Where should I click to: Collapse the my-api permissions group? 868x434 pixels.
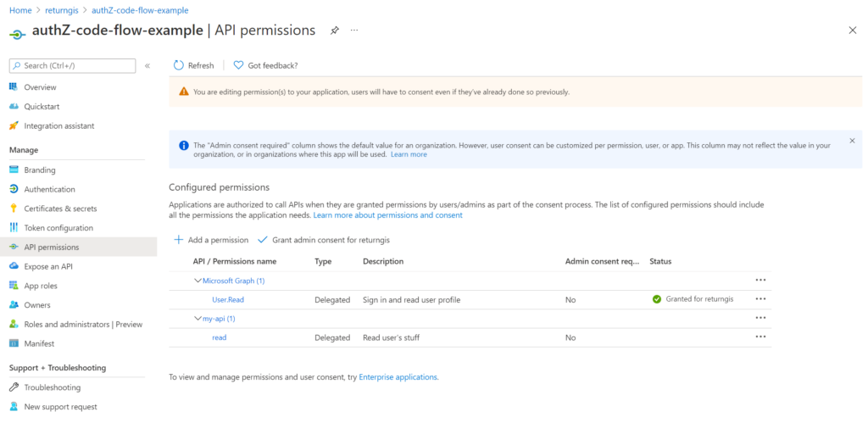[x=198, y=319]
